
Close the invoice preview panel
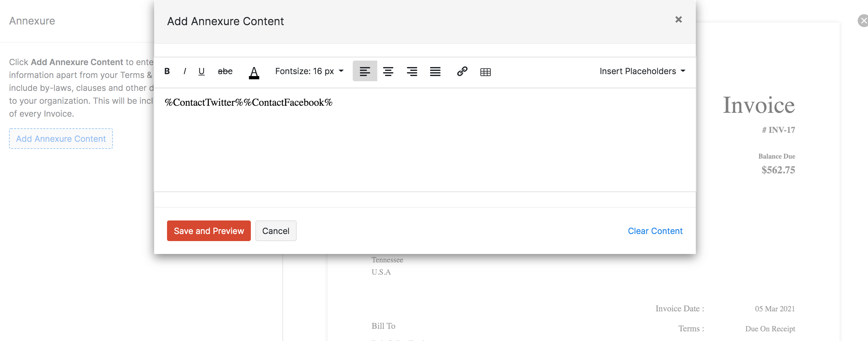863,21
